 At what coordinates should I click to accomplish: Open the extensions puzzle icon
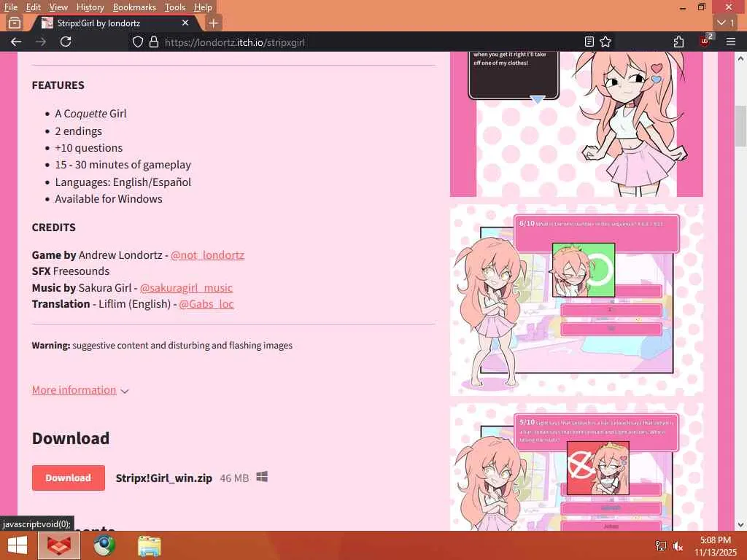click(x=679, y=42)
